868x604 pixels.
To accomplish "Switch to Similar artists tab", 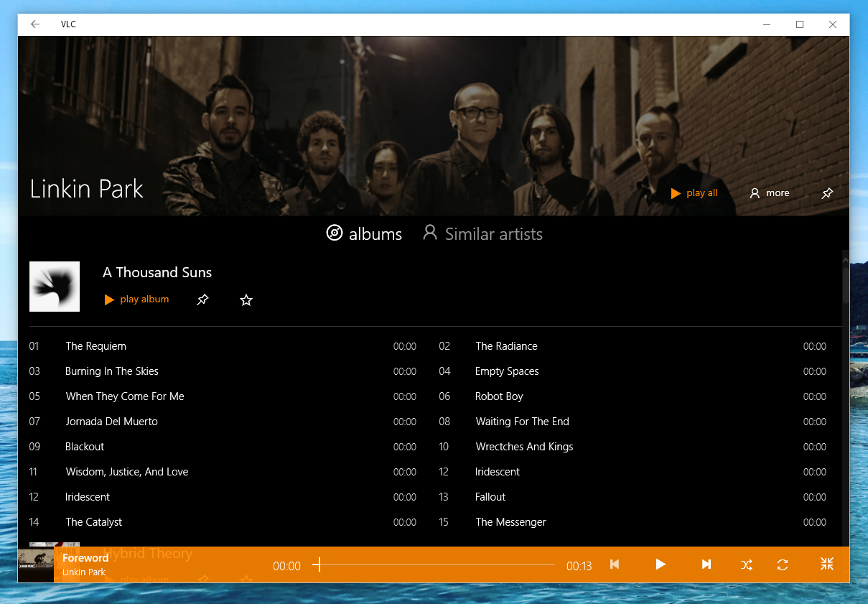I will pyautogui.click(x=482, y=234).
